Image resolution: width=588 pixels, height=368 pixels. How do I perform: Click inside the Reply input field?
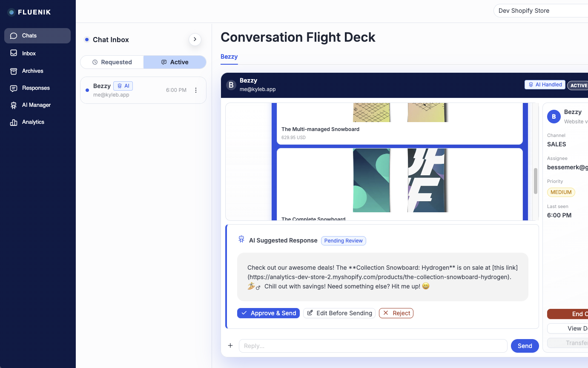373,345
